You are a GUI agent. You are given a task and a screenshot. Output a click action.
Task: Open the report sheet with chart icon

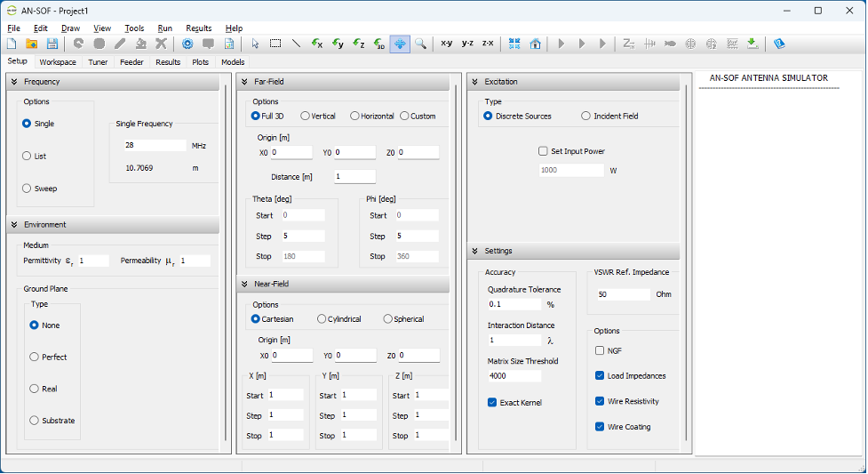click(229, 44)
